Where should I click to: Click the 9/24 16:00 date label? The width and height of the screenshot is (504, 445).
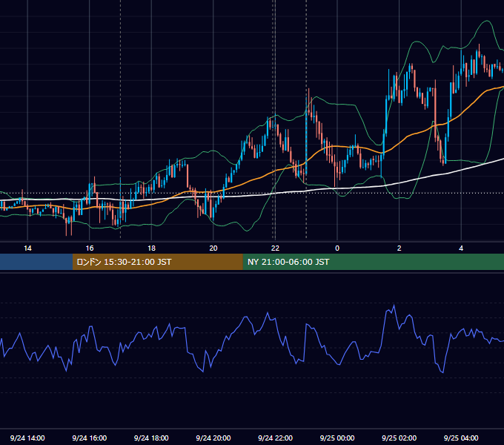click(x=90, y=438)
